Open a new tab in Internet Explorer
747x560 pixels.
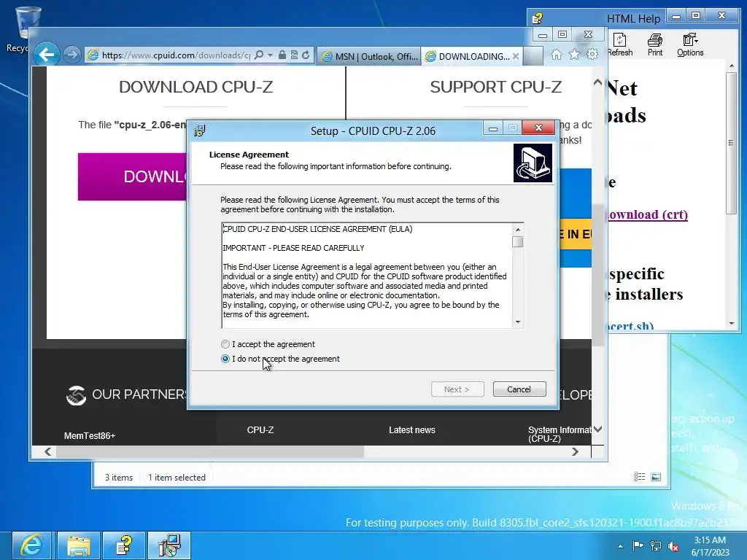[x=533, y=56]
